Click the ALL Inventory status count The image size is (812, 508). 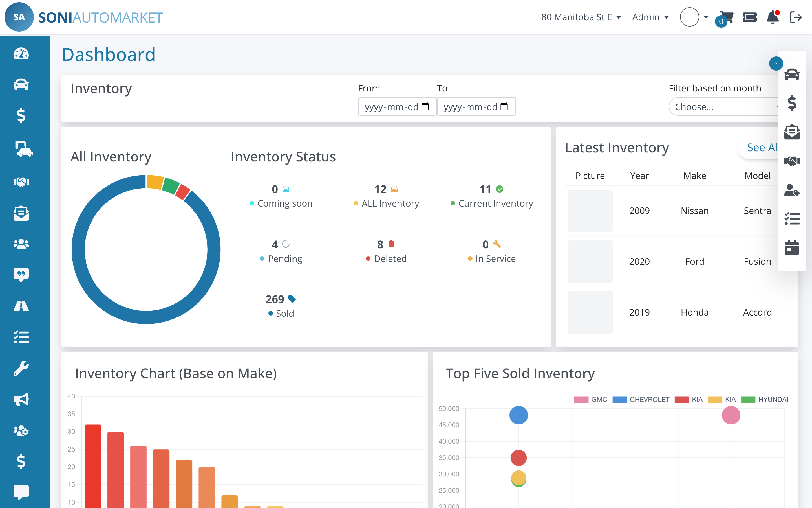380,189
